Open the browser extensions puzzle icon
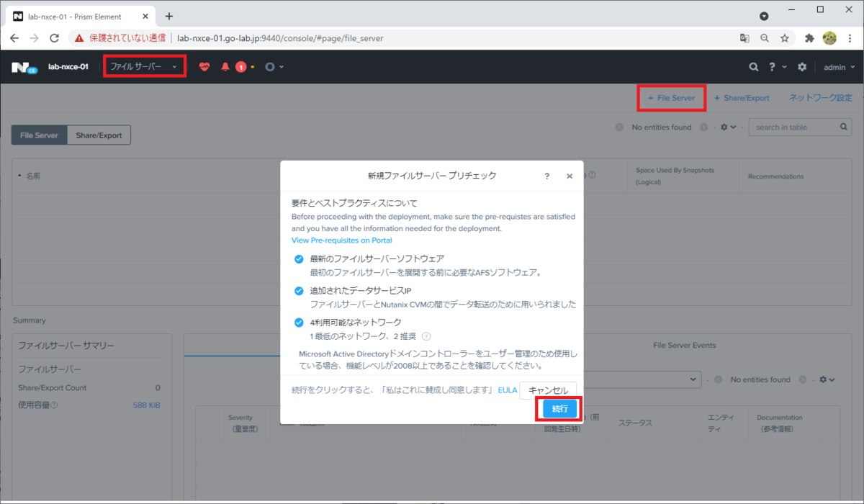This screenshot has width=864, height=504. [x=809, y=37]
